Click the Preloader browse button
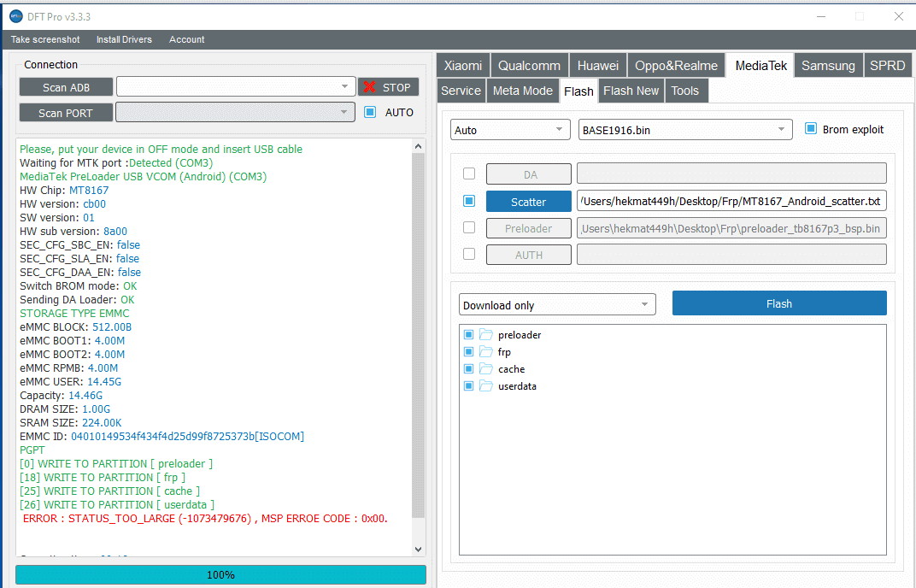This screenshot has height=588, width=916. click(x=529, y=228)
